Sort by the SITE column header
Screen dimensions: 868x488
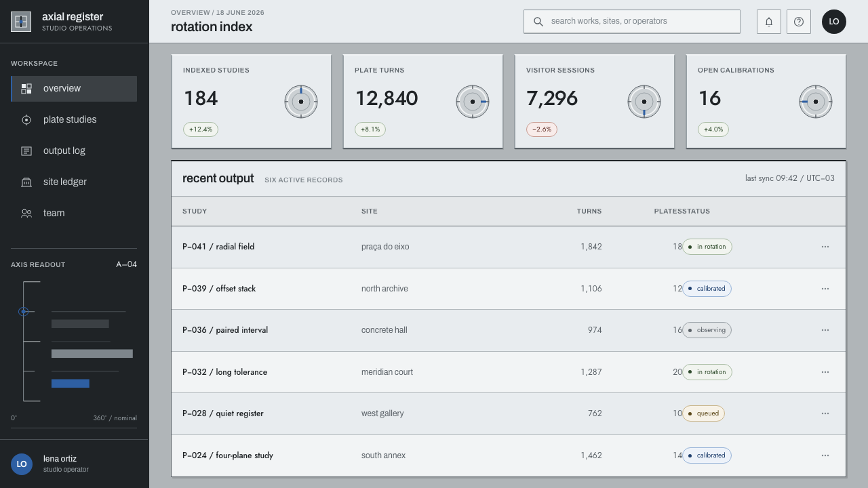[370, 211]
